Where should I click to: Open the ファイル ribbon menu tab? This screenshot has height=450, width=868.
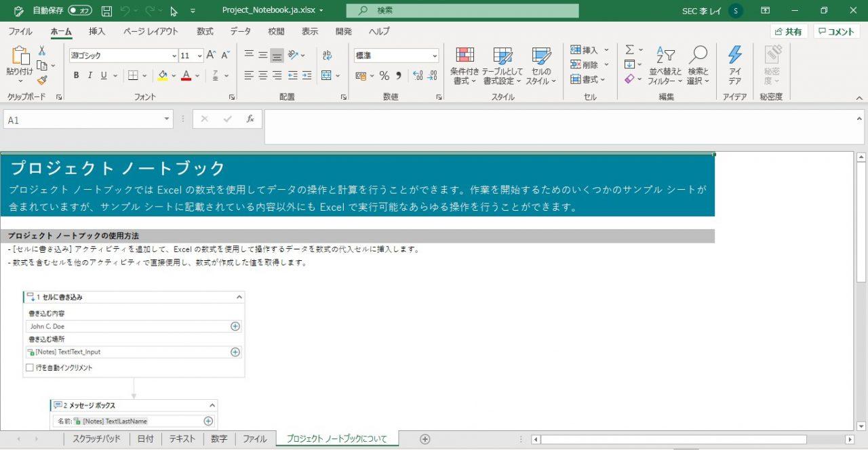coord(20,31)
